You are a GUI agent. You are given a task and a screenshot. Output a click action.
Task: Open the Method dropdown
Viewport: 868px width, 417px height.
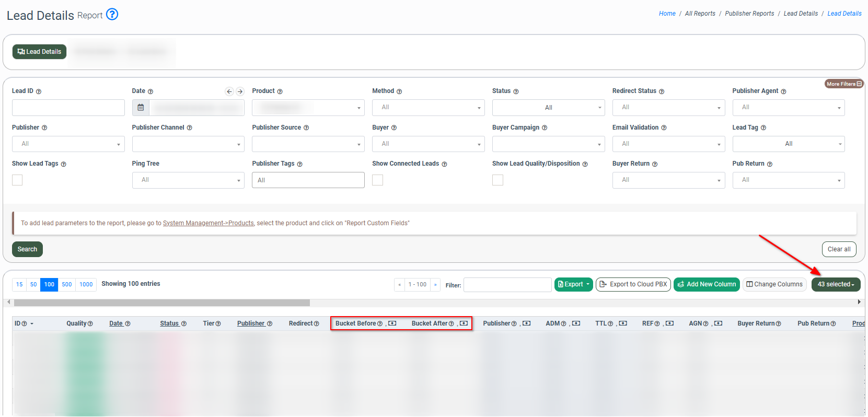[x=428, y=108]
